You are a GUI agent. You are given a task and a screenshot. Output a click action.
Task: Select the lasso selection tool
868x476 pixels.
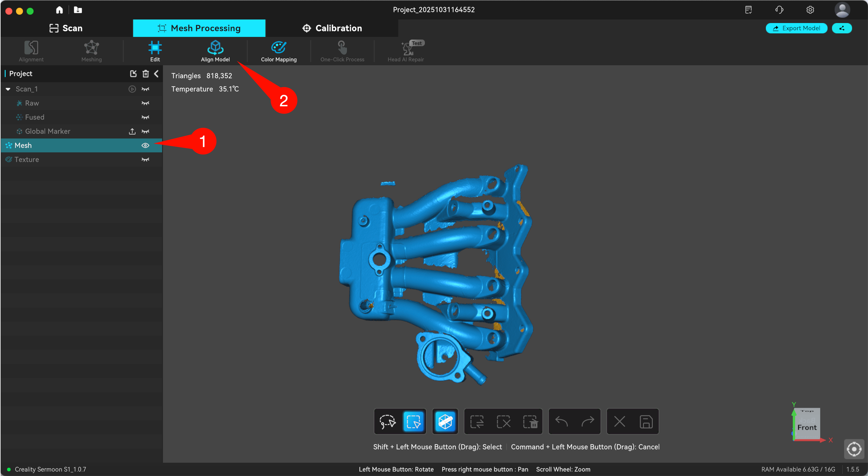point(387,421)
